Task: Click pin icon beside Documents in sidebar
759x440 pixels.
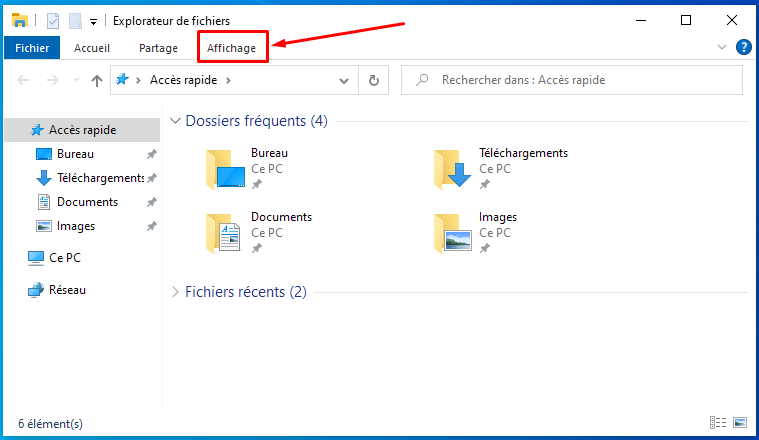Action: 152,202
